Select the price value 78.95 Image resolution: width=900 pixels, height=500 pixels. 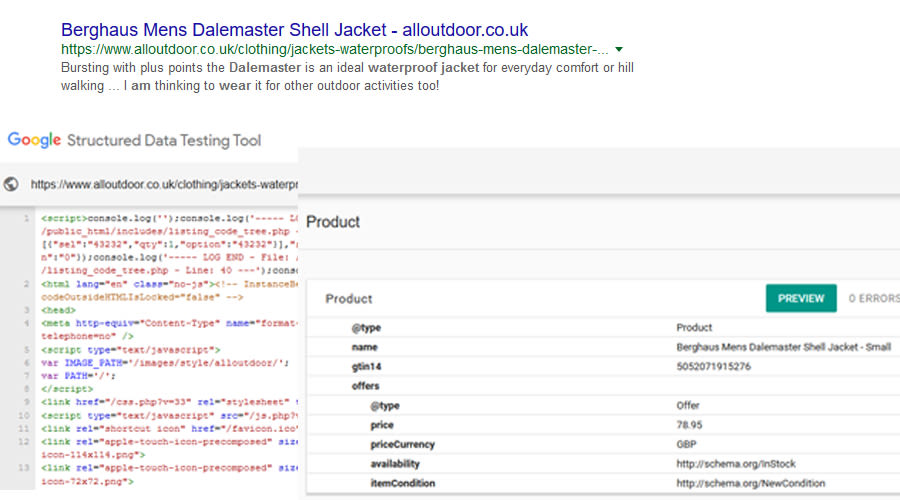(689, 425)
